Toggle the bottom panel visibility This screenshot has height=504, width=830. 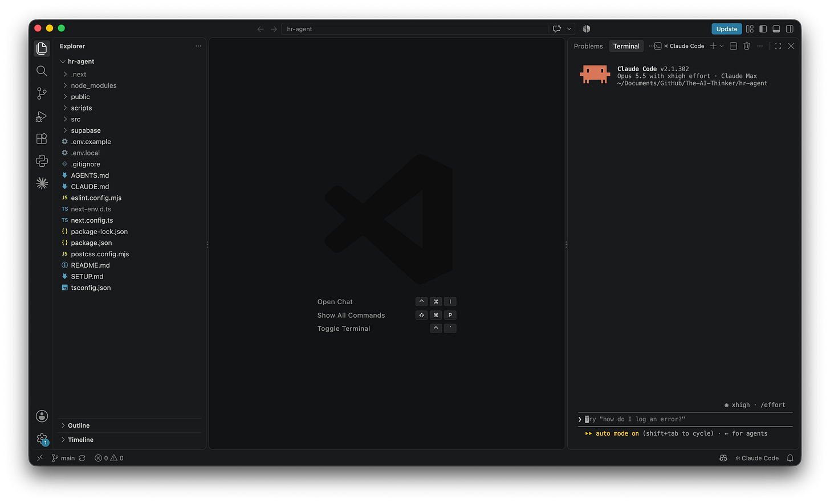click(776, 29)
